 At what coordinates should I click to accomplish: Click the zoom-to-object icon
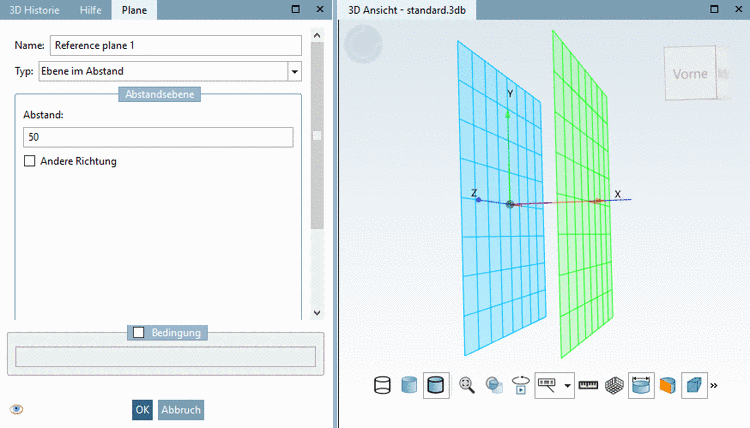click(494, 385)
